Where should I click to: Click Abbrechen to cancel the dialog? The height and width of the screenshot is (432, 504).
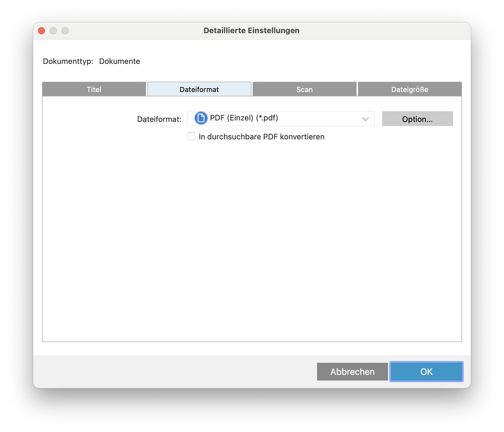[352, 372]
